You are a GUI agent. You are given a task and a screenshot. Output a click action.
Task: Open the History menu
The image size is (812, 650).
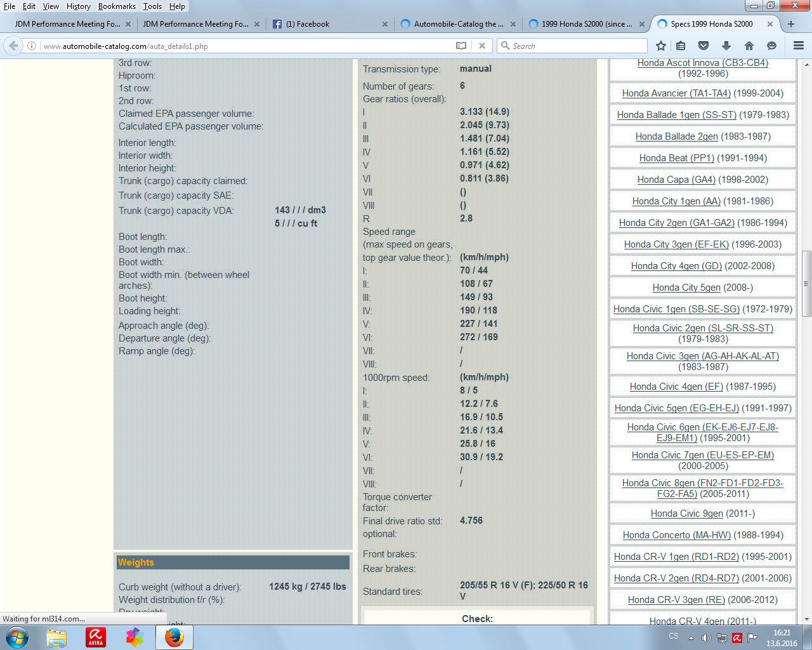[78, 6]
